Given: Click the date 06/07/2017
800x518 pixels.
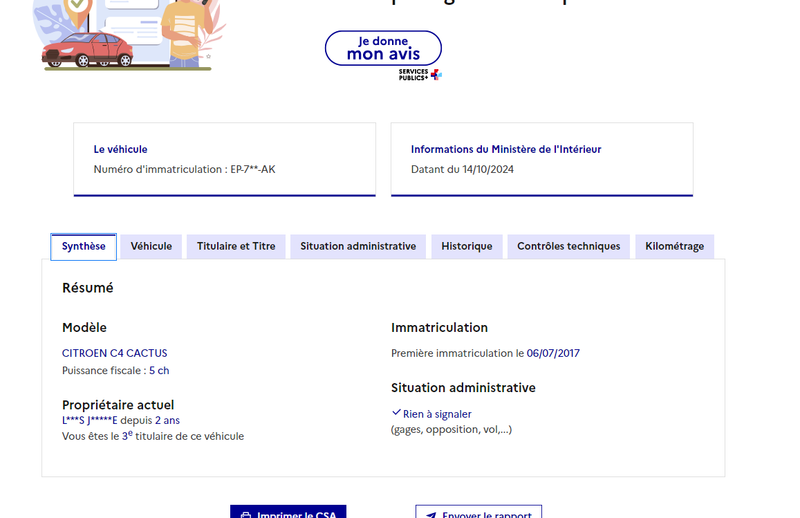Looking at the screenshot, I should click(x=553, y=353).
